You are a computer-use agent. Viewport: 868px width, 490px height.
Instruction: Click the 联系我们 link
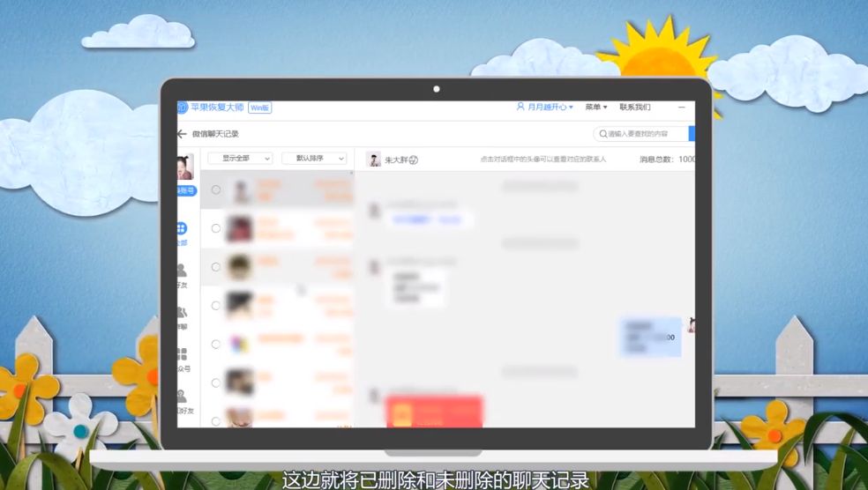pos(635,107)
